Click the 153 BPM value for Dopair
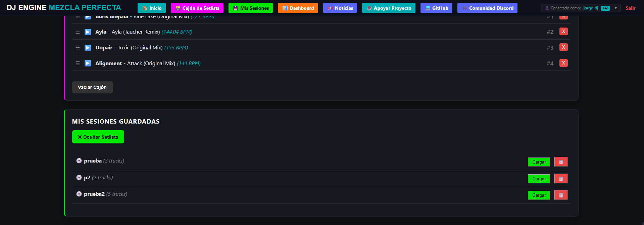 [176, 48]
